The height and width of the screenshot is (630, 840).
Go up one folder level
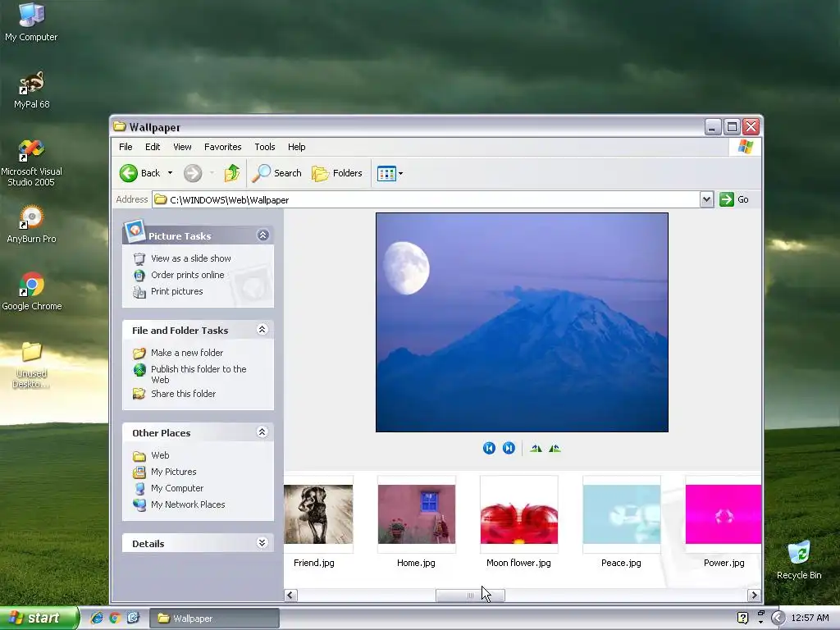(232, 173)
